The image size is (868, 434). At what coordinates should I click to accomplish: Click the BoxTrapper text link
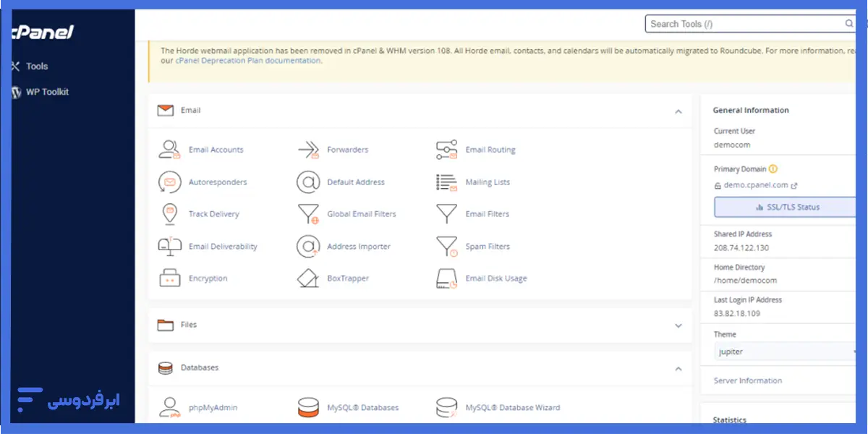(x=348, y=278)
